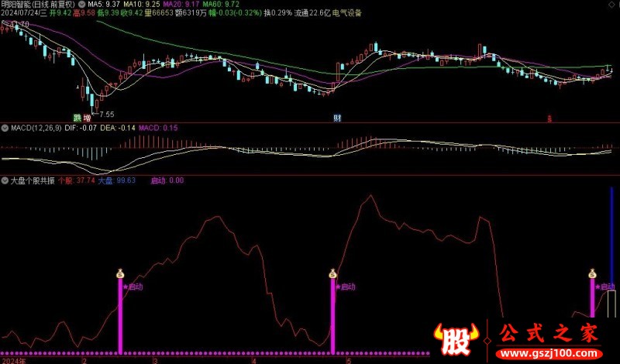This screenshot has width=620, height=364.
Task: Open the 大盘个股共振 indicator dropdown arrow
Action: (5, 180)
